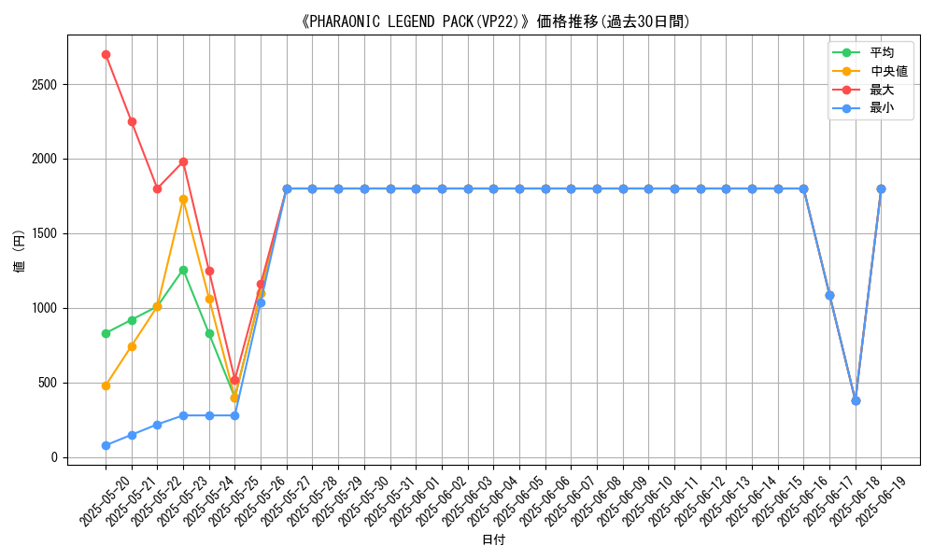934x560 pixels.
Task: Click the green average point on 2025-05-21
Action: (x=133, y=321)
